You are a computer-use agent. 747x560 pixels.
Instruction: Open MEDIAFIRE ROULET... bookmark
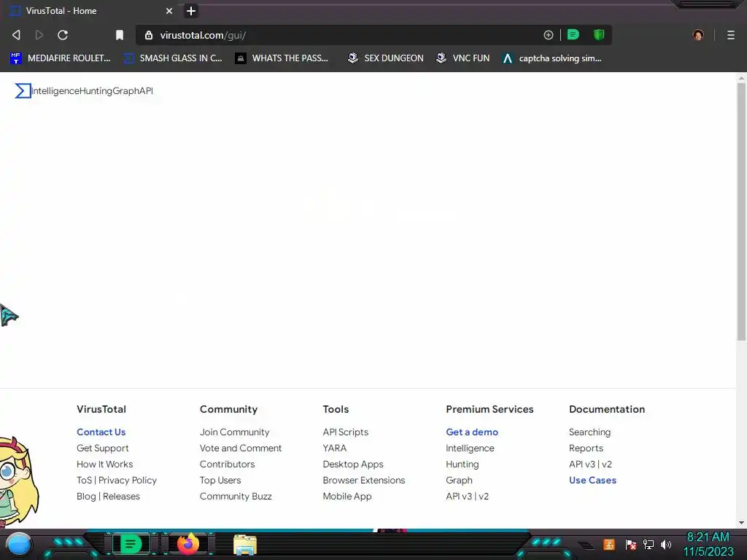pos(60,58)
